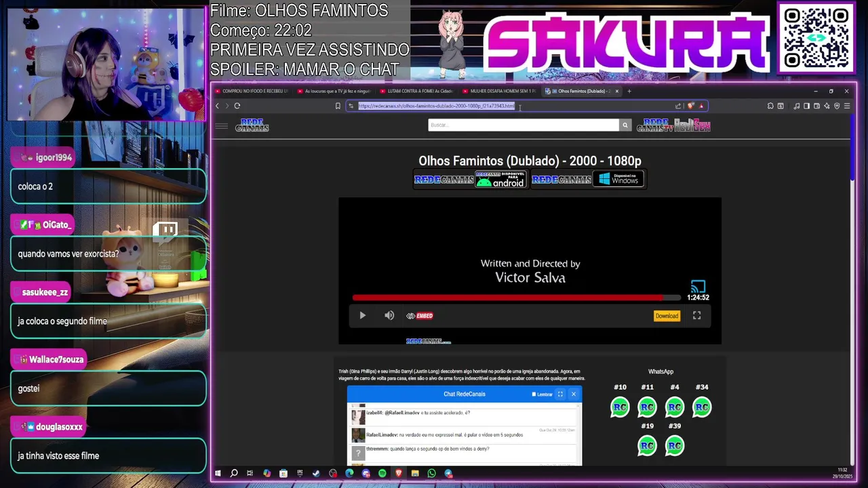Screen dimensions: 868x488
Task: Switch to COMPROU NO IFOOD browser tab
Action: [x=252, y=91]
